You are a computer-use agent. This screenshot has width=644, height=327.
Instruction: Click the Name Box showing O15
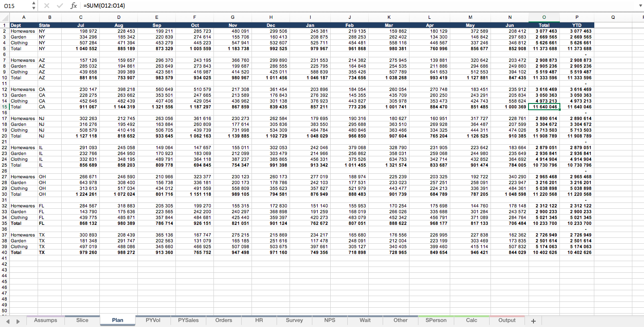tap(10, 6)
